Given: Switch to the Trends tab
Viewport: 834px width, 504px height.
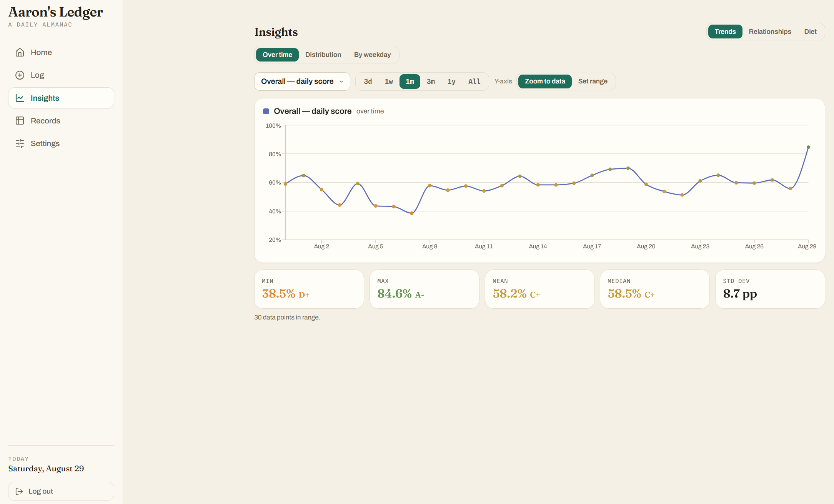Looking at the screenshot, I should click(725, 32).
